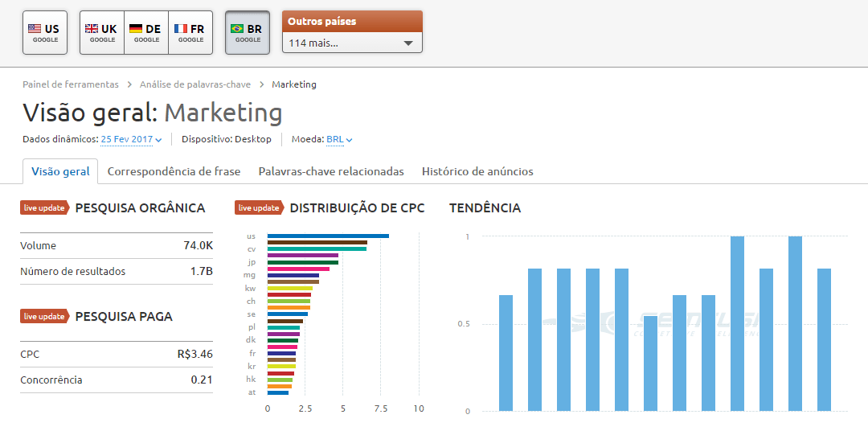Click the Concorrência value 0.21

click(202, 380)
